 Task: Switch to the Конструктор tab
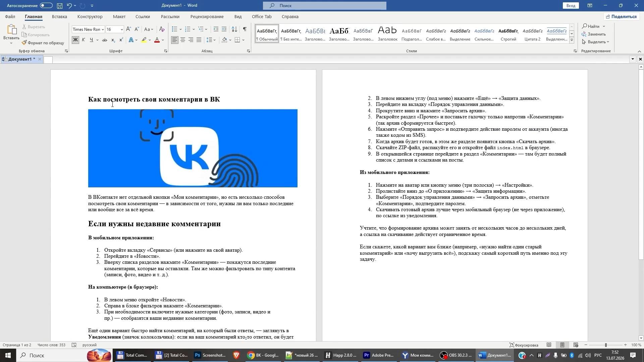pyautogui.click(x=90, y=16)
